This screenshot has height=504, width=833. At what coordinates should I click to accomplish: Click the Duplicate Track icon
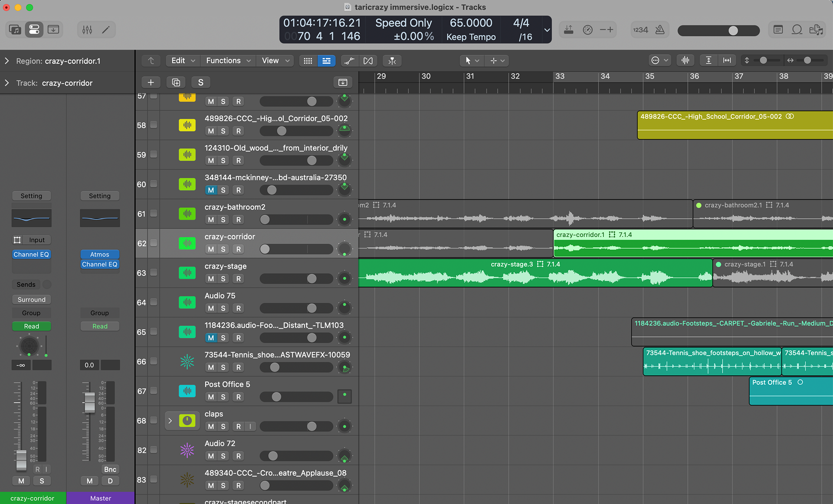pyautogui.click(x=176, y=82)
